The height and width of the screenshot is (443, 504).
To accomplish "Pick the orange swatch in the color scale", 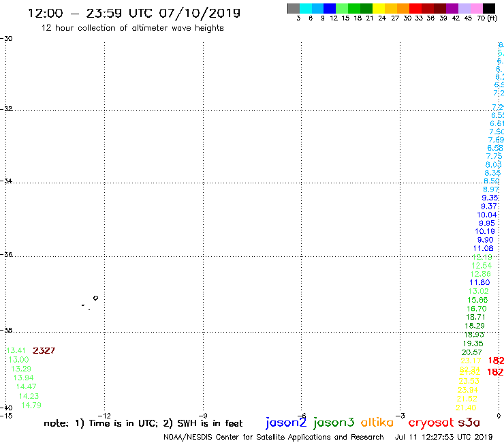I will pos(403,8).
